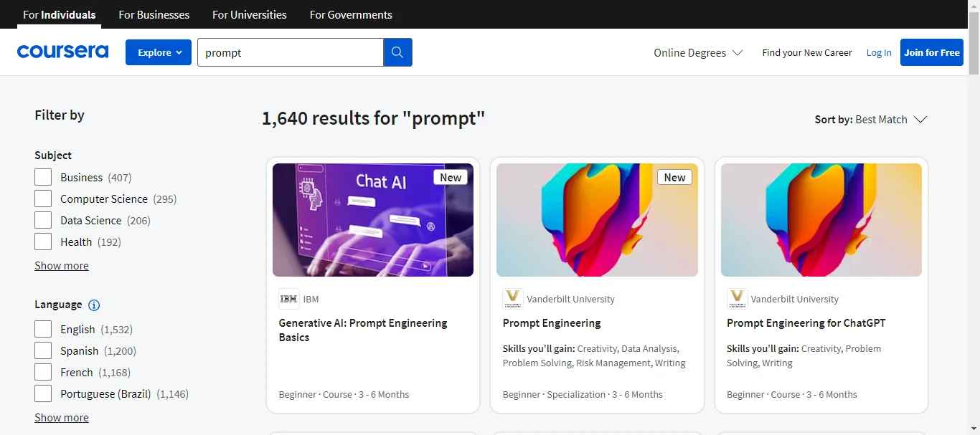Expand the Online Degrees dropdown
Image resolution: width=980 pixels, height=435 pixels.
coord(697,52)
